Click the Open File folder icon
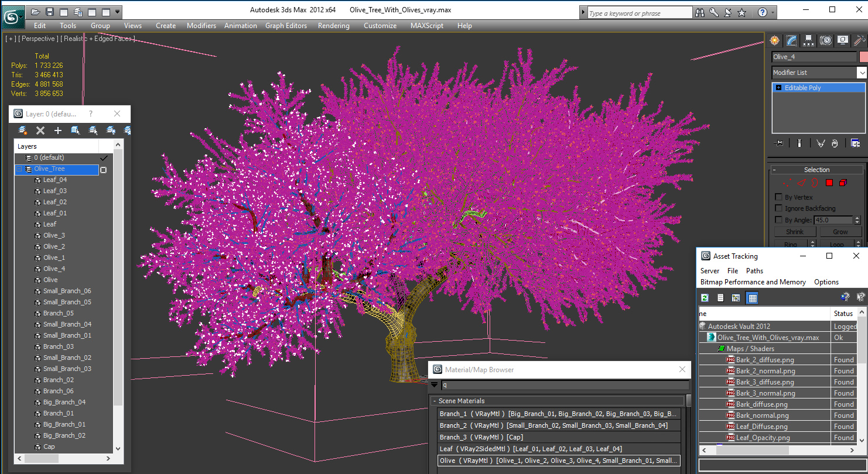868x474 pixels. click(x=36, y=12)
